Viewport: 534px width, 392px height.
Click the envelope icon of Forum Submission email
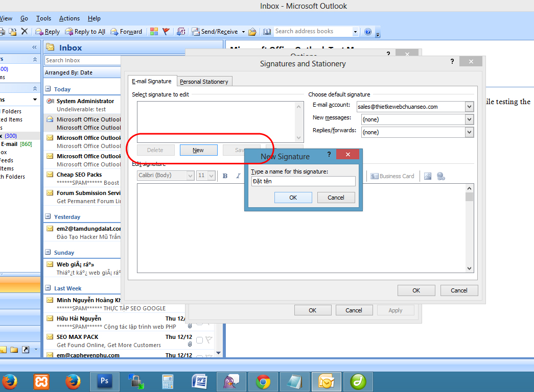[50, 193]
